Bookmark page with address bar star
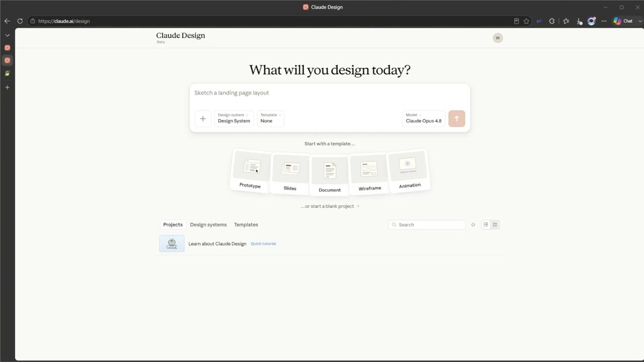This screenshot has height=362, width=644. 526,21
